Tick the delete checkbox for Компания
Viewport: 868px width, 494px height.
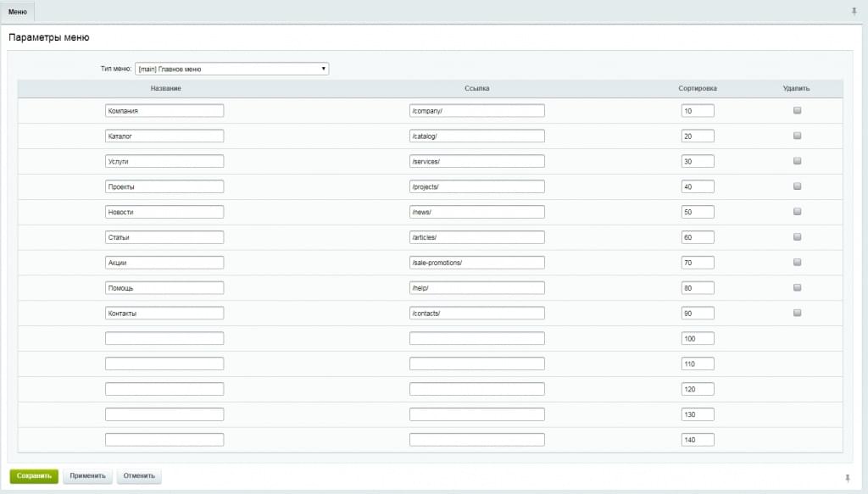coord(797,110)
